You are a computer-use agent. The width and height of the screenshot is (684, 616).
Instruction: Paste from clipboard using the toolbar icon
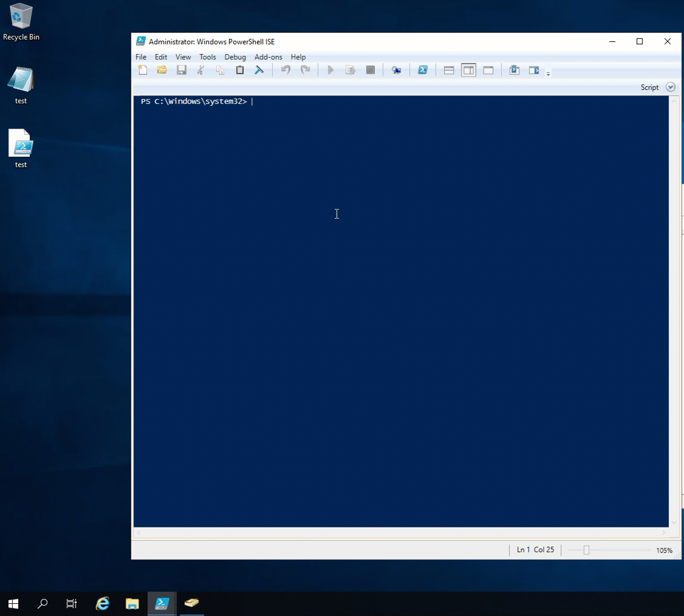(x=239, y=70)
